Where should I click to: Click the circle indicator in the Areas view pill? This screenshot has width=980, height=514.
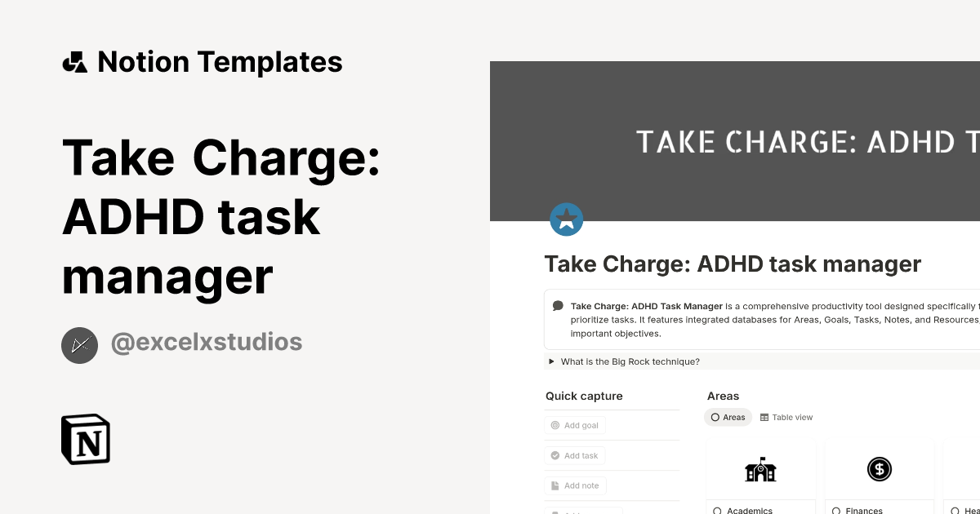717,417
